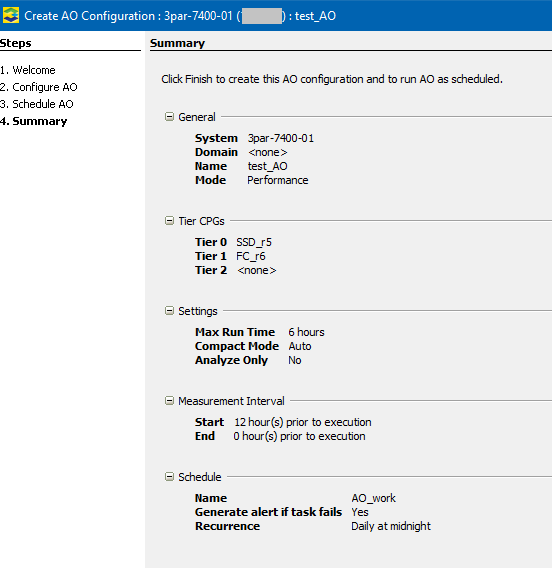Screen dimensions: 552x568
Task: Collapse the Tier CPGs section
Action: (x=169, y=221)
